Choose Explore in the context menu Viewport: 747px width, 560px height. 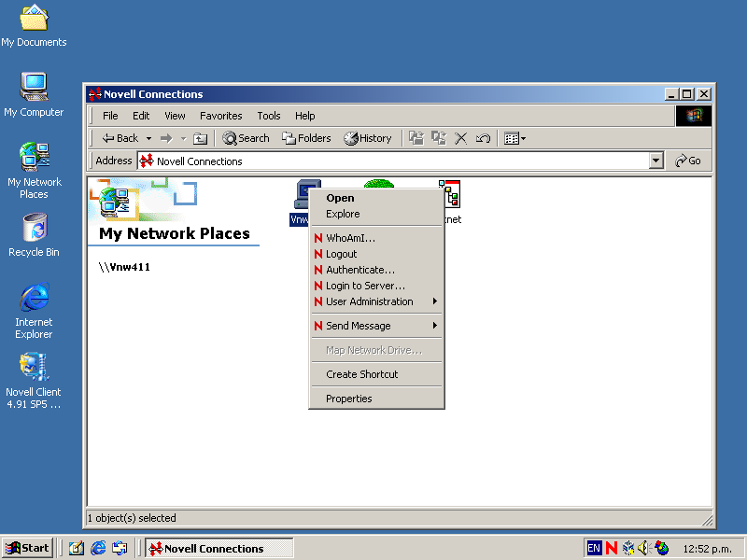pyautogui.click(x=376, y=214)
